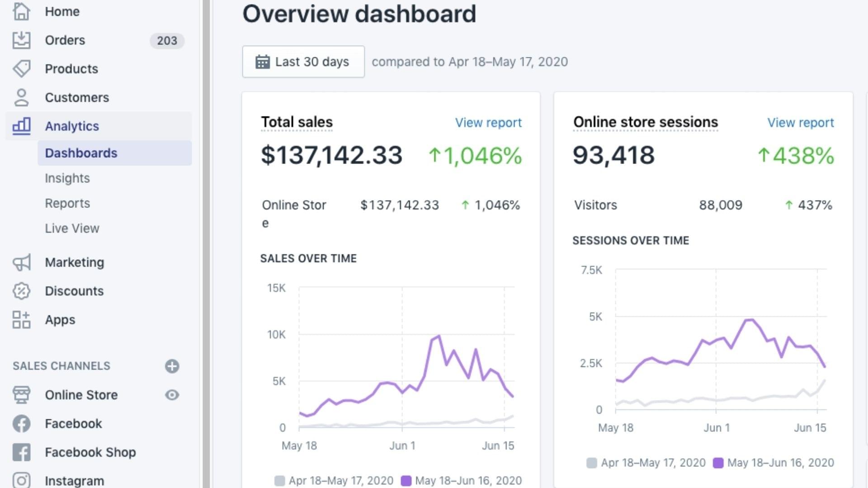
Task: Click the Apps grid icon
Action: pos(21,320)
